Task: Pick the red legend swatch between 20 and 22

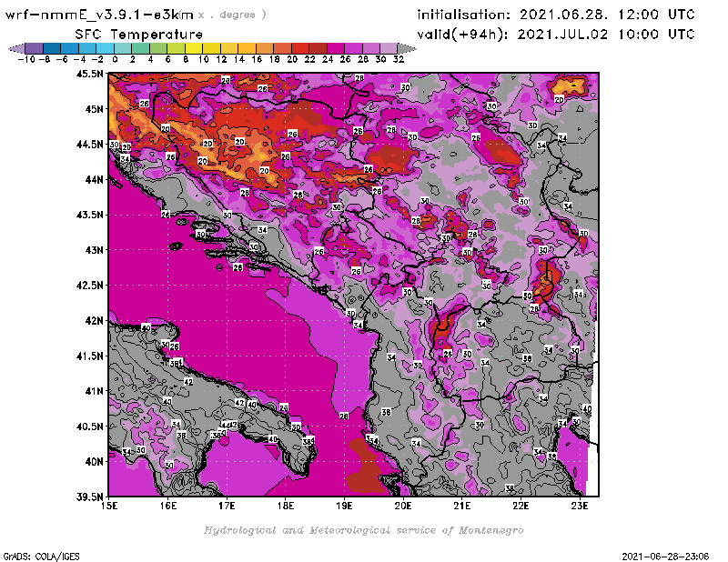Action: (300, 48)
